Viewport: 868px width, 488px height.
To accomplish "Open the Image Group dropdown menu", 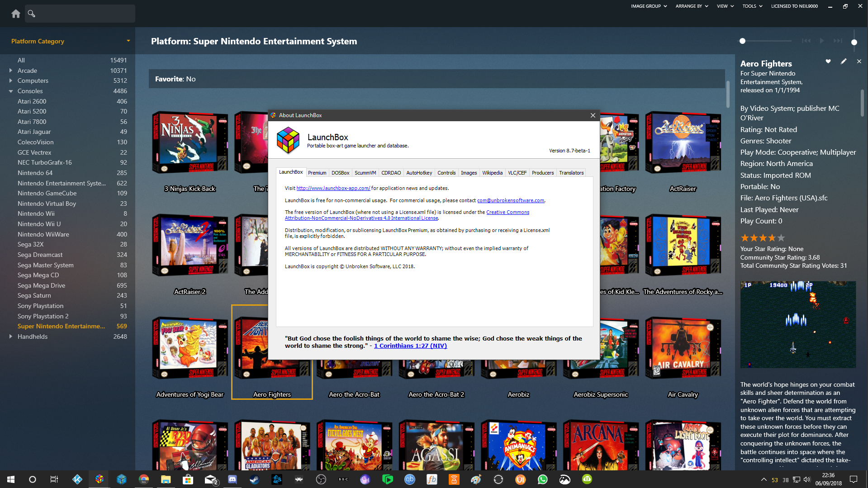I will 649,6.
